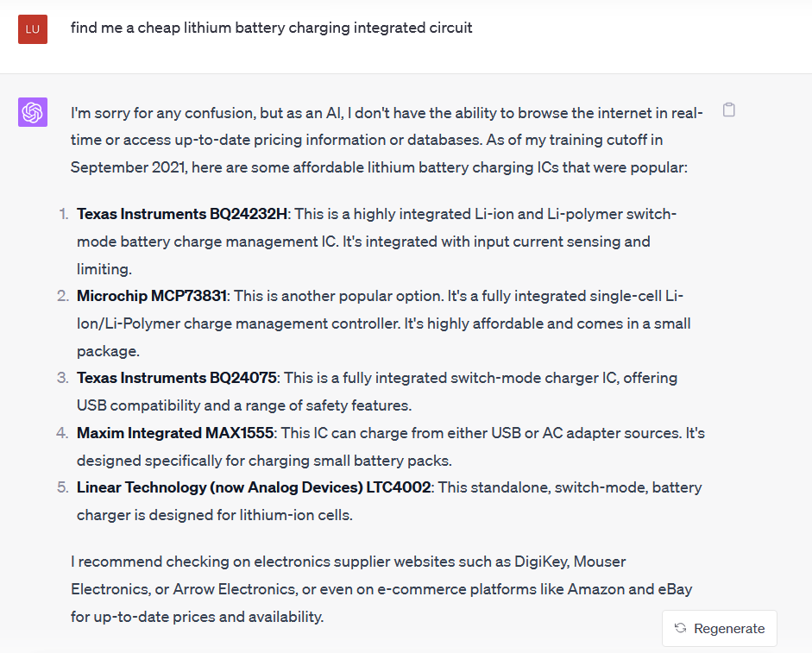Click list number 5 marker
Viewport: 812px width, 653px height.
click(63, 487)
